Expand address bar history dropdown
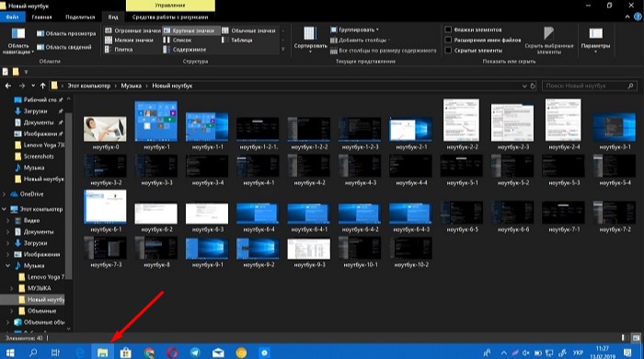The width and height of the screenshot is (644, 359). click(524, 86)
